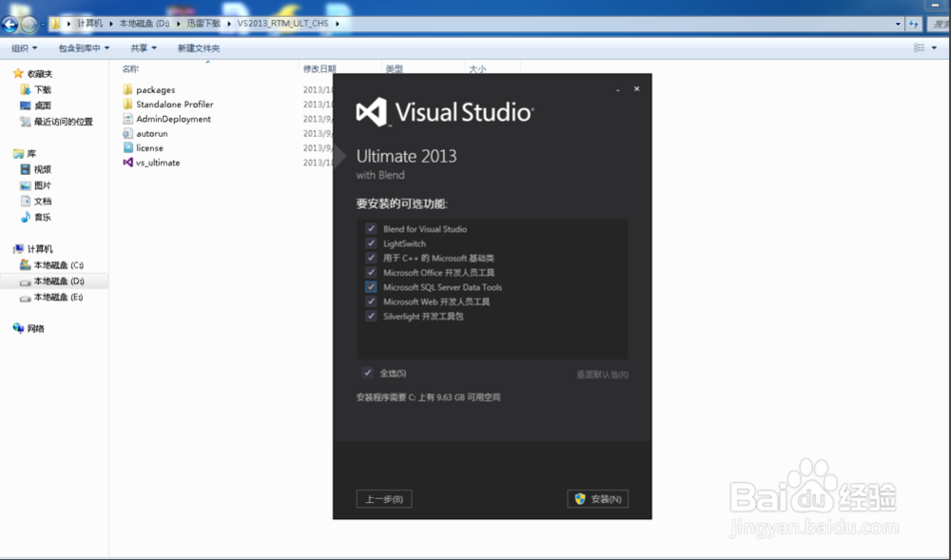
Task: Click the shield icon on Install button
Action: pos(580,499)
